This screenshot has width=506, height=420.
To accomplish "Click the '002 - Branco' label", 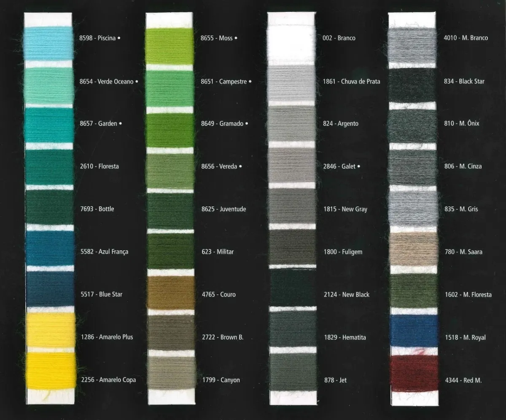I will point(339,38).
